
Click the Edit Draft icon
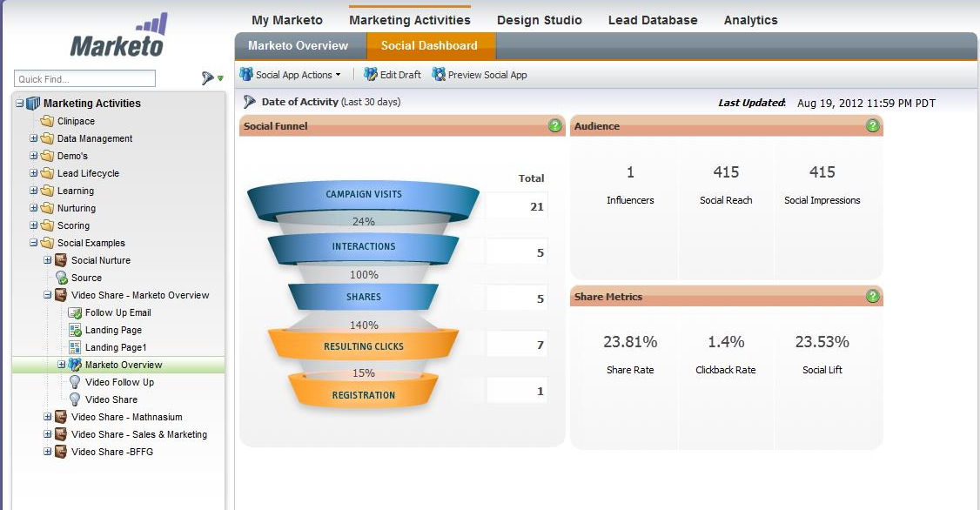tap(371, 74)
